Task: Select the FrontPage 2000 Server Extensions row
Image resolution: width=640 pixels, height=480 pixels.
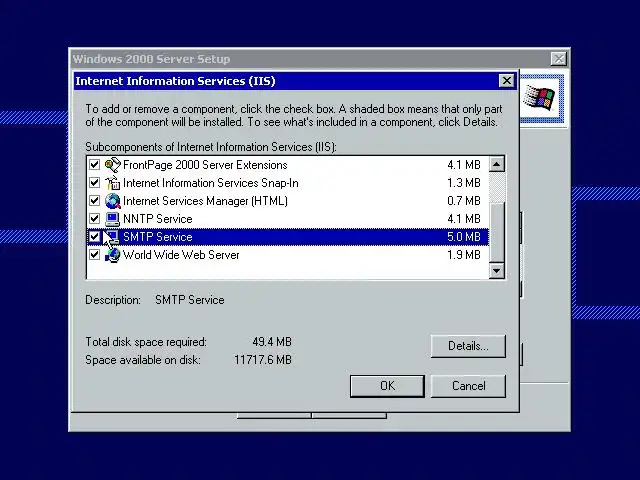Action: (x=288, y=165)
